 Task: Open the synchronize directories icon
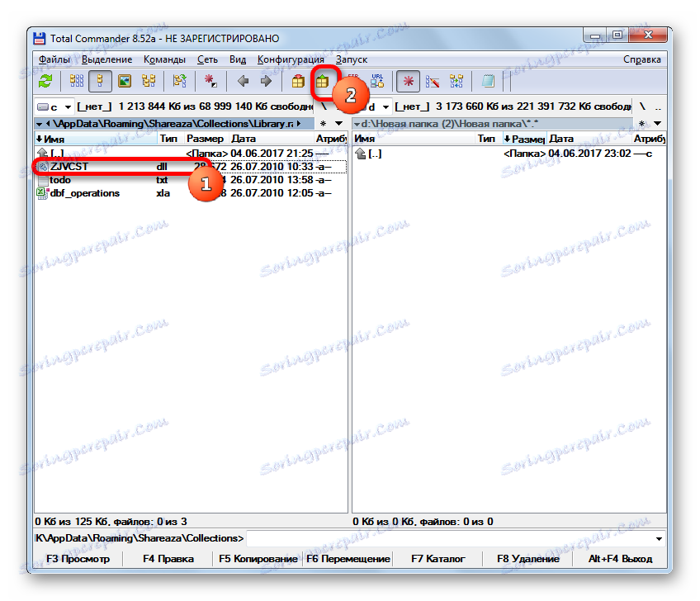click(456, 81)
